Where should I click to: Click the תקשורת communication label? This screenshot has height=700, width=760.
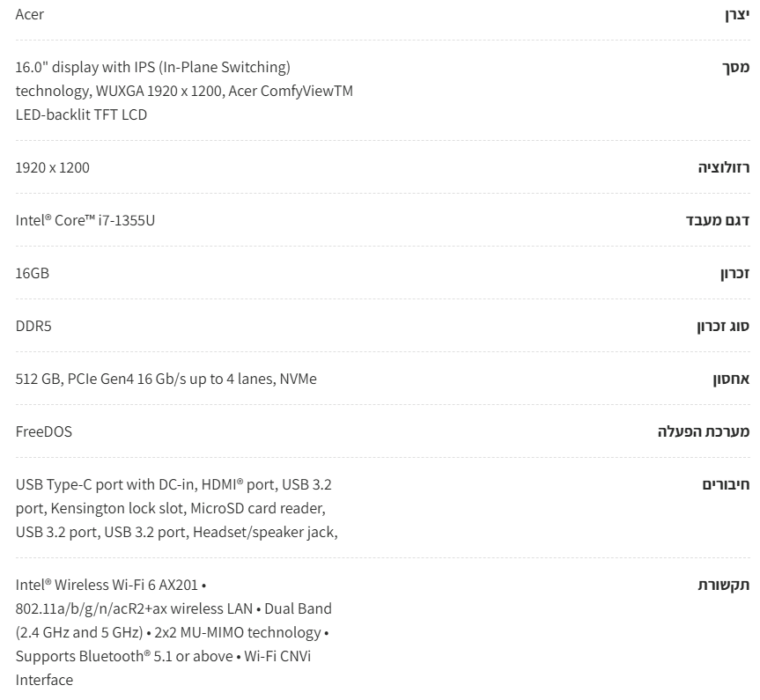pos(724,586)
